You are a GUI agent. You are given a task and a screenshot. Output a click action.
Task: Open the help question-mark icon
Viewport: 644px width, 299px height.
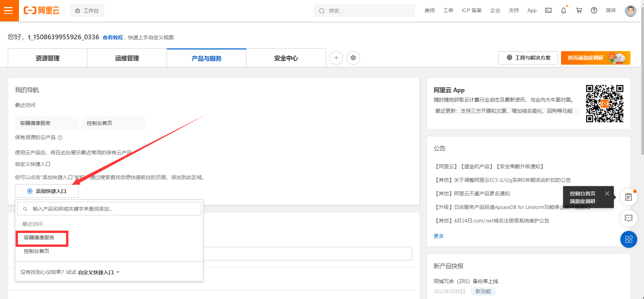[594, 10]
